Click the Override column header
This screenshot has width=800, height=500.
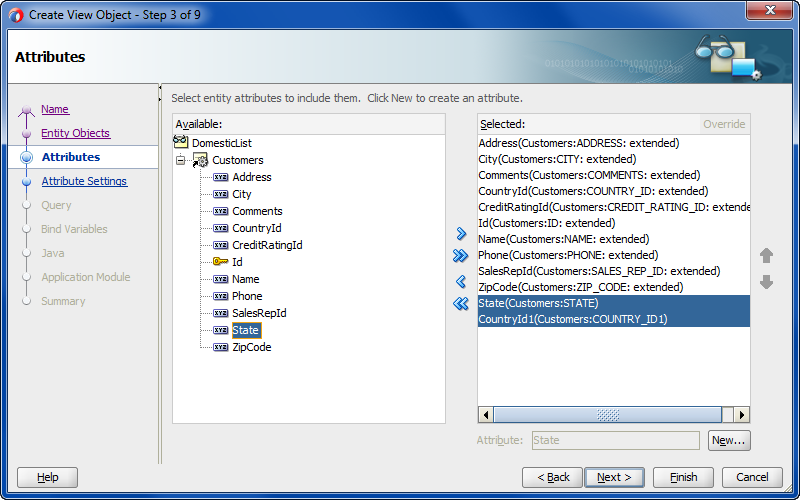pyautogui.click(x=724, y=124)
